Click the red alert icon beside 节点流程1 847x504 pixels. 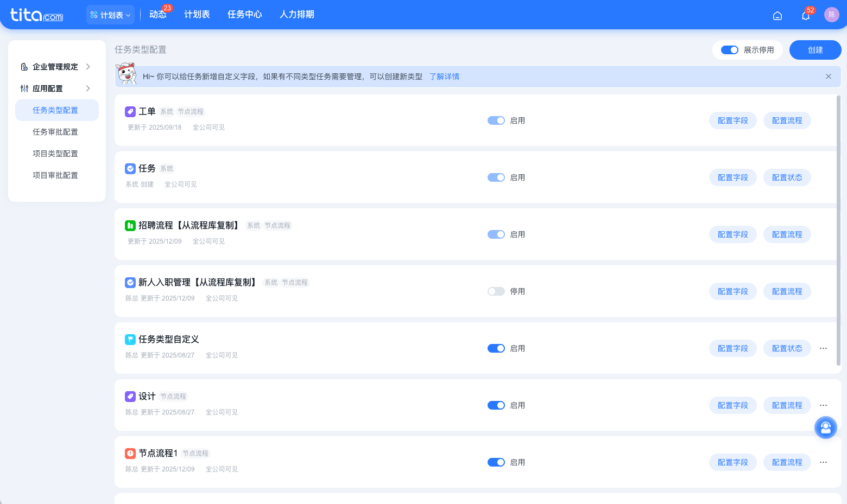coord(130,454)
